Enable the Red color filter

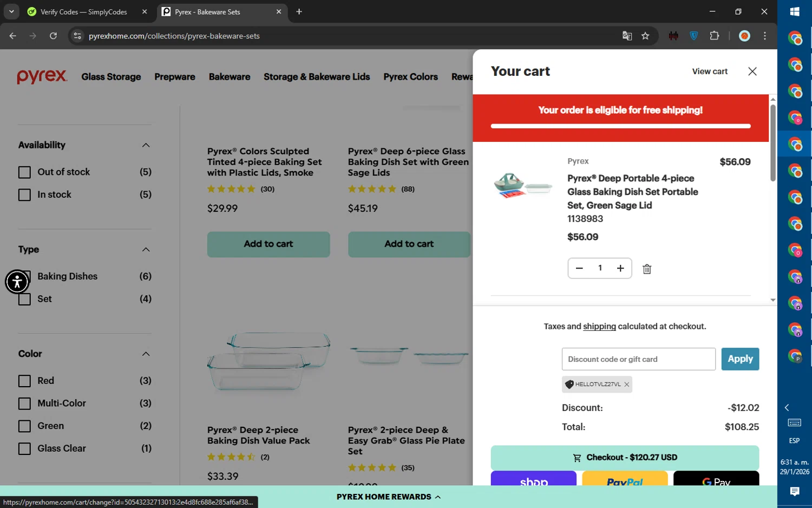pos(24,381)
